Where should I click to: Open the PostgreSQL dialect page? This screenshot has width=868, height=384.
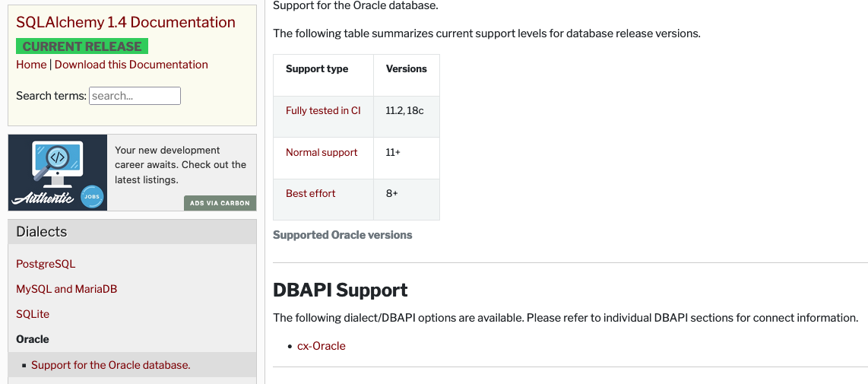click(x=46, y=264)
